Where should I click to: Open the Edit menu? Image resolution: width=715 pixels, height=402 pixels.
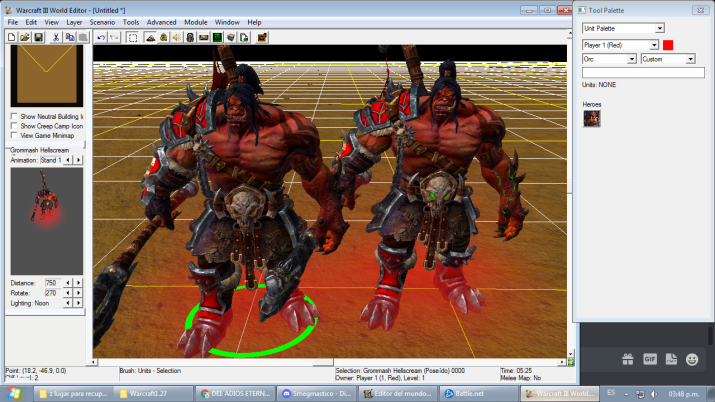[31, 22]
